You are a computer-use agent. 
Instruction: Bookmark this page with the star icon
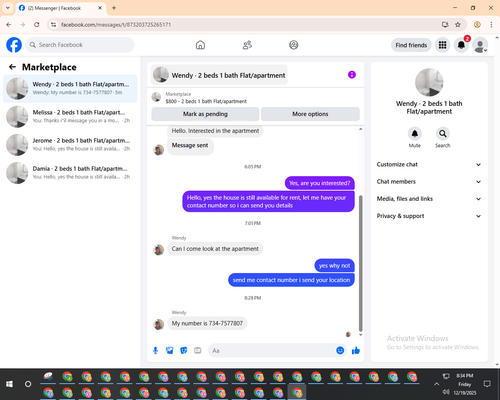(458, 25)
